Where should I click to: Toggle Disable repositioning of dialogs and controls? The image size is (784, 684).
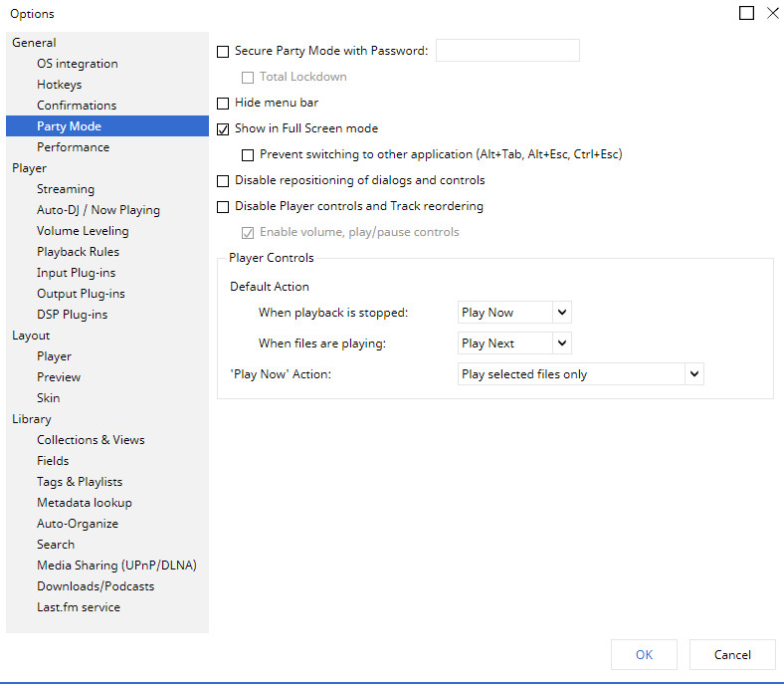coord(223,180)
